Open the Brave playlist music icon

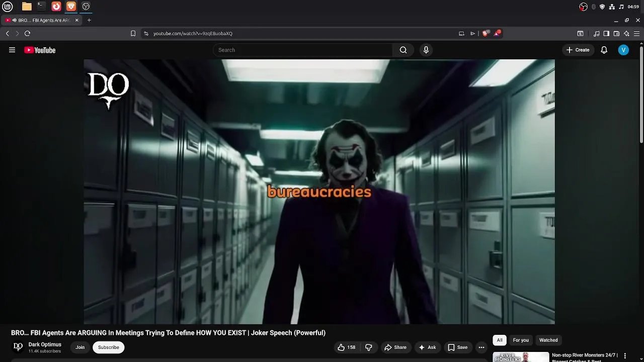pyautogui.click(x=596, y=33)
